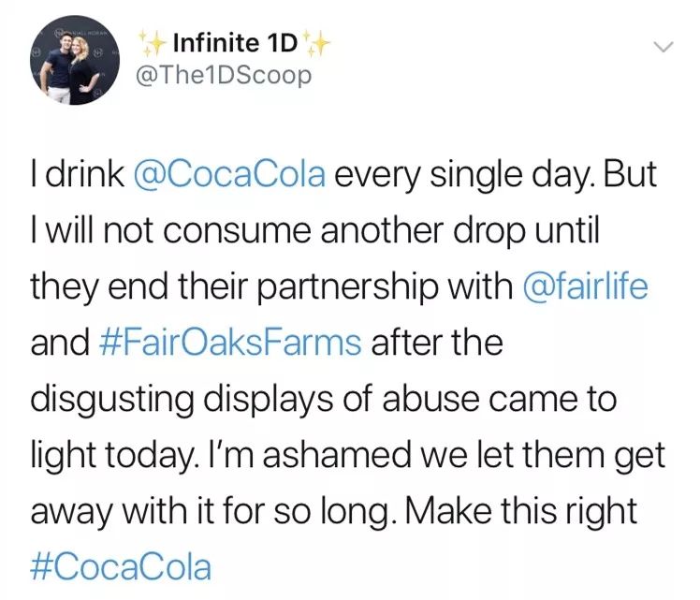Click the line 'I will not consume another drop until'
Image resolution: width=700 pixels, height=600 pixels.
tap(314, 231)
